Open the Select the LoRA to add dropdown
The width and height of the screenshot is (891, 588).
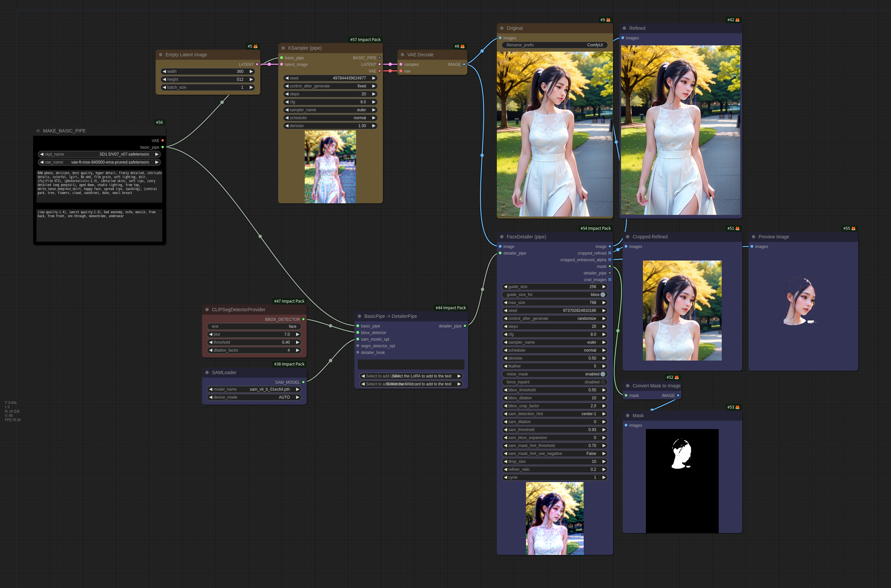click(411, 376)
